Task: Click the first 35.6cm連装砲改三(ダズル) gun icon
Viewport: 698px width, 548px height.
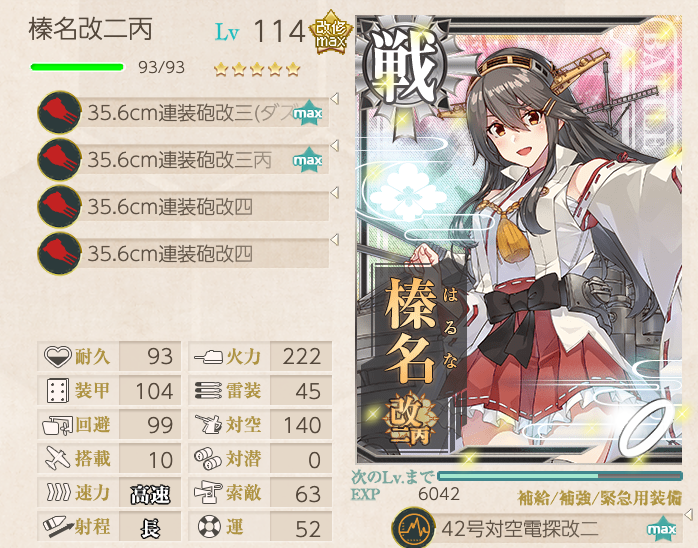Action: tap(59, 113)
